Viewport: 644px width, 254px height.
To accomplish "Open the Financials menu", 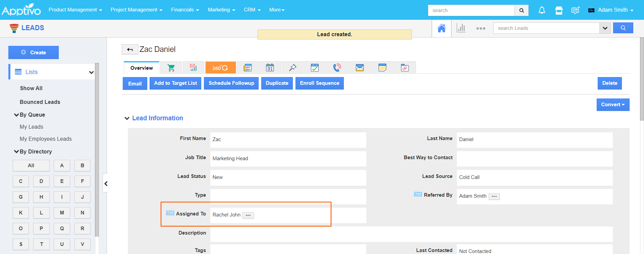I will [x=185, y=10].
